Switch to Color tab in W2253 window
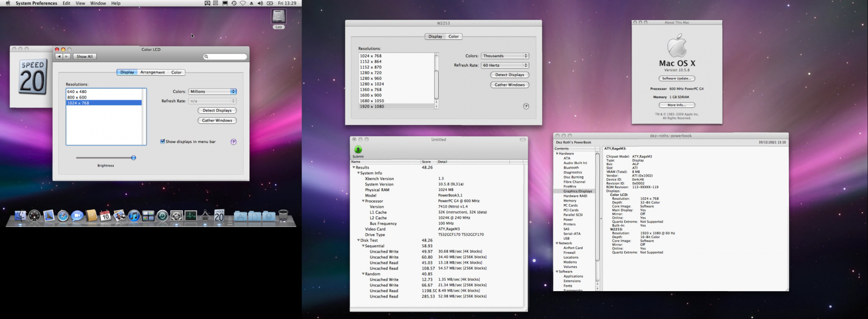868x319 pixels. (x=454, y=37)
